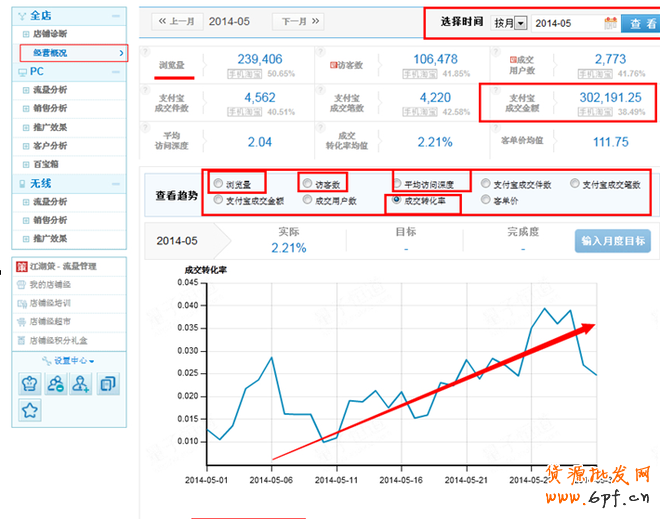Expand the plus icon of 流量分析 under PC
The image size is (660, 519).
(26, 90)
